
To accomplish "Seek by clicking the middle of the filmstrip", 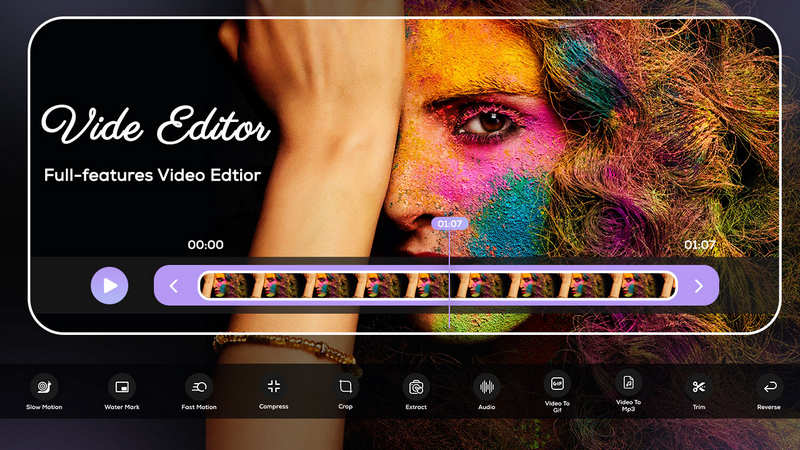I will tap(438, 286).
